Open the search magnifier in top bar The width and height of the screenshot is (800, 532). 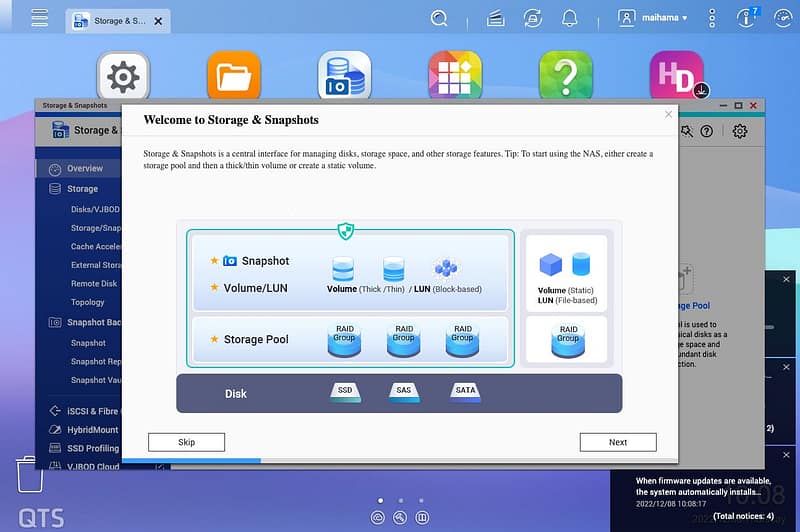[x=439, y=18]
